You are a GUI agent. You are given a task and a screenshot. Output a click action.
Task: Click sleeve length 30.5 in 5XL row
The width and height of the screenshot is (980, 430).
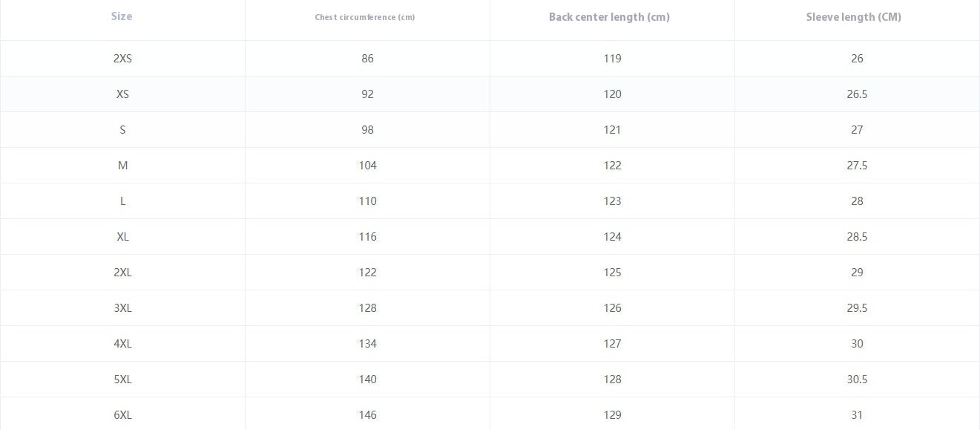[857, 379]
